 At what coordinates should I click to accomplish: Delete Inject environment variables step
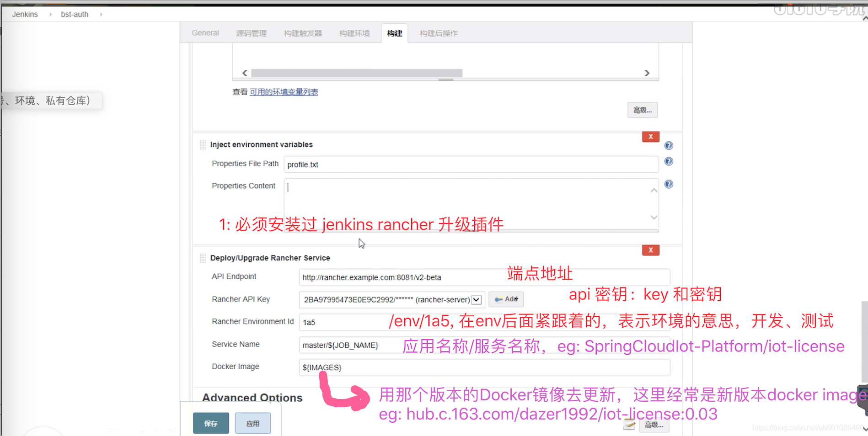coord(650,137)
